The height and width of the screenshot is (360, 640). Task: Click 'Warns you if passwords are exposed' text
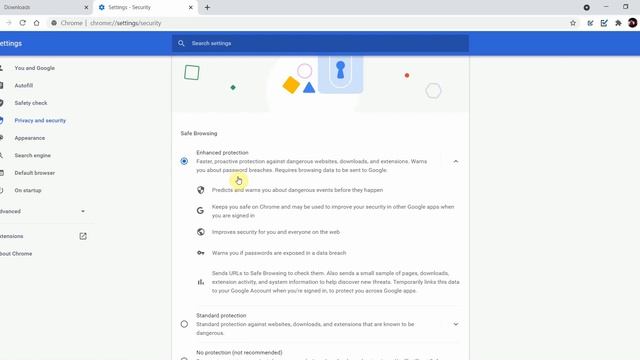tap(279, 253)
